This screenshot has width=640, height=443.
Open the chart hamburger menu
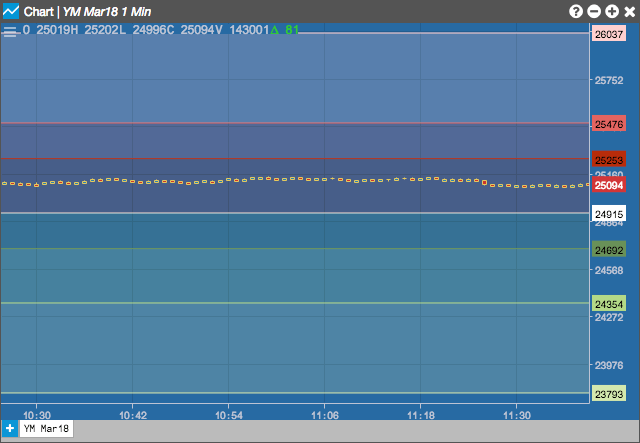tap(10, 32)
